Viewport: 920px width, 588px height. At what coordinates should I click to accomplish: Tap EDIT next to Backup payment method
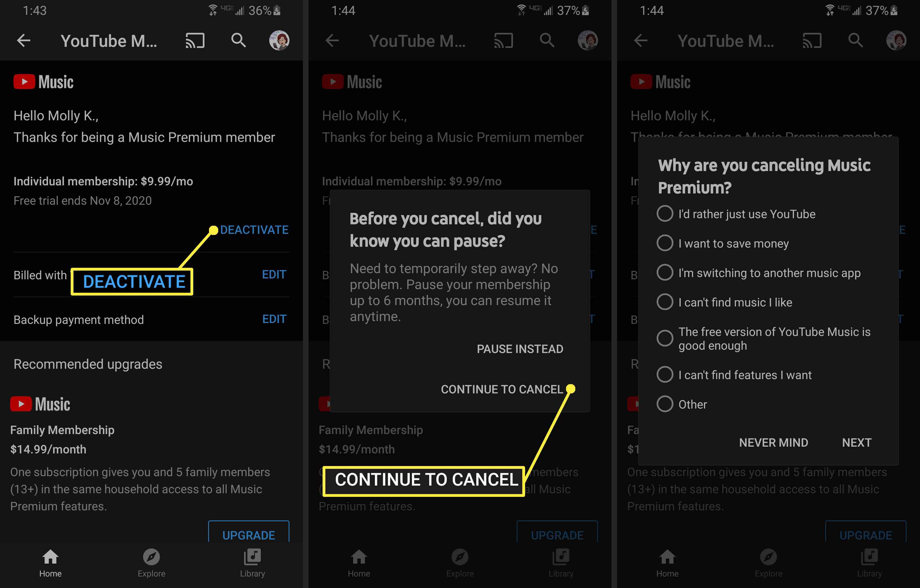tap(274, 319)
